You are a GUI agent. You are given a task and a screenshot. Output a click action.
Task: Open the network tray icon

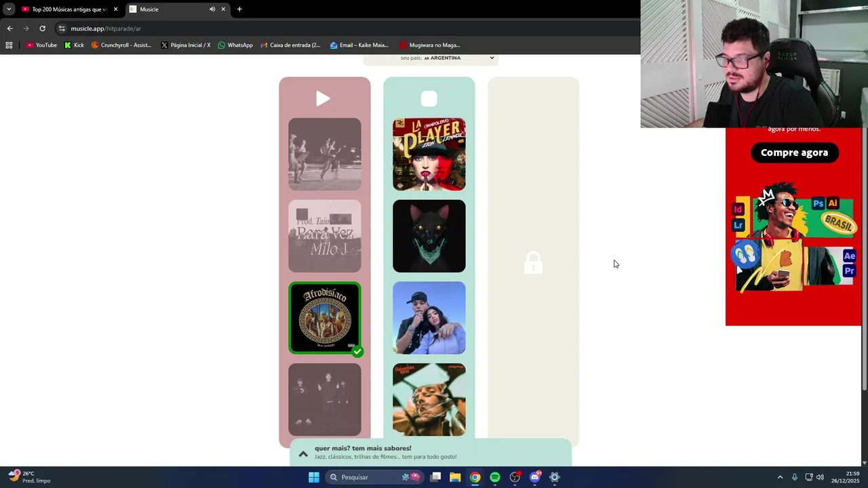[808, 477]
